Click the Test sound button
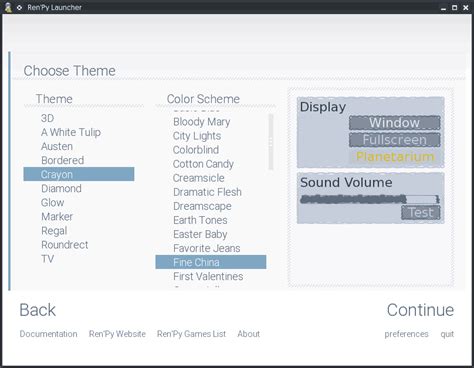This screenshot has height=368, width=474. click(421, 213)
